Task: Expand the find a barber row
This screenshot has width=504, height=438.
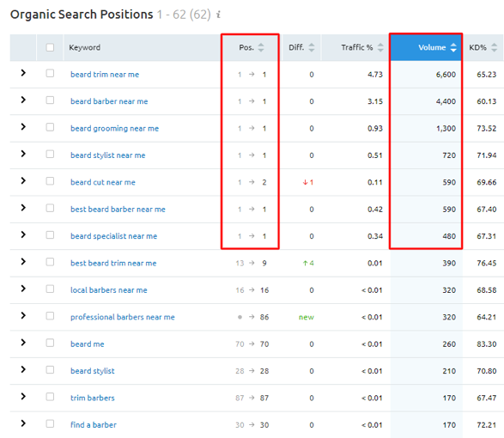Action: [23, 423]
